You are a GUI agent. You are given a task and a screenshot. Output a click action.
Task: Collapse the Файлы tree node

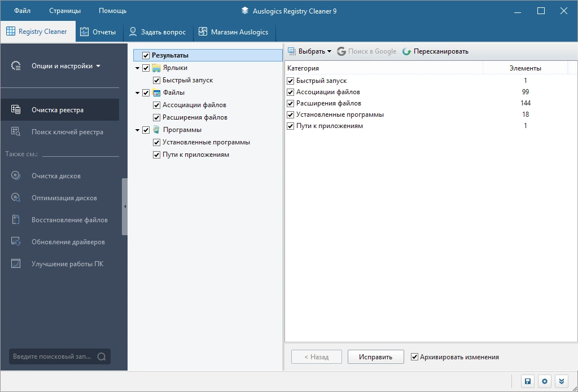[x=138, y=93]
